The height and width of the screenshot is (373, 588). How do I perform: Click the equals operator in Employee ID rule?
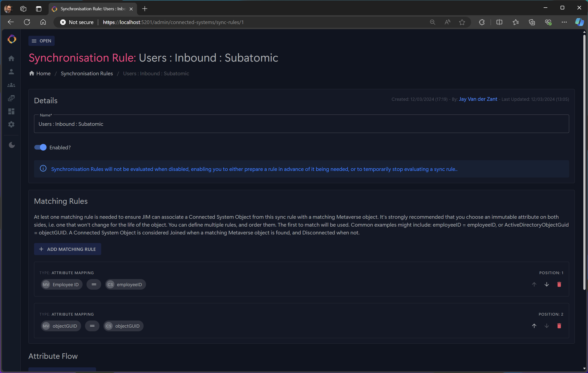tap(94, 284)
